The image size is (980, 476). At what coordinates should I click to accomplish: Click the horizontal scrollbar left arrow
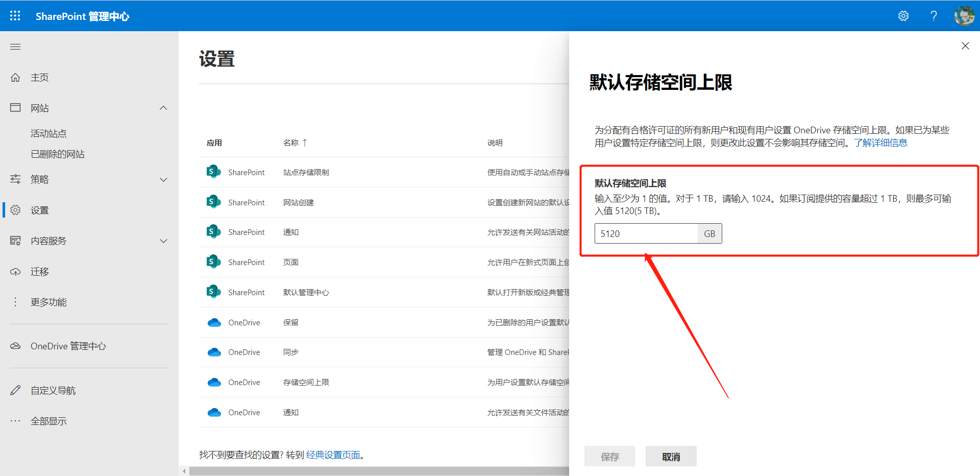tap(184, 471)
